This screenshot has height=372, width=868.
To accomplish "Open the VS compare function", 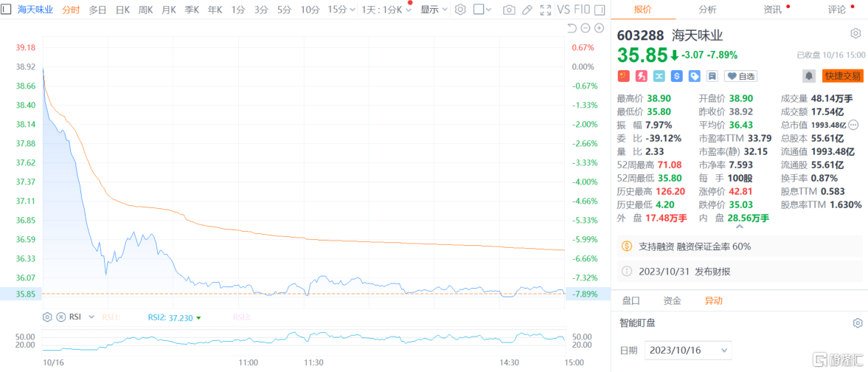I will pos(564,10).
